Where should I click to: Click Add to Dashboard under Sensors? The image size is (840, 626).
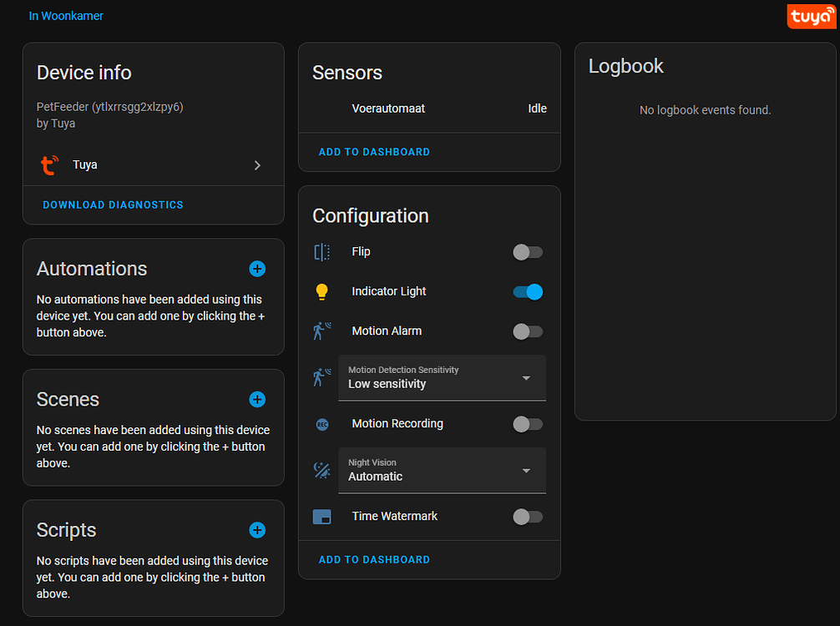pos(374,152)
